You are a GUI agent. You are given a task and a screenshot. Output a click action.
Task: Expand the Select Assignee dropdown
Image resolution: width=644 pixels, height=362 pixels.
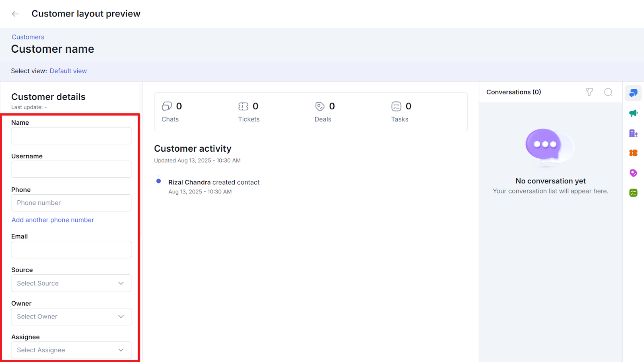pyautogui.click(x=71, y=350)
